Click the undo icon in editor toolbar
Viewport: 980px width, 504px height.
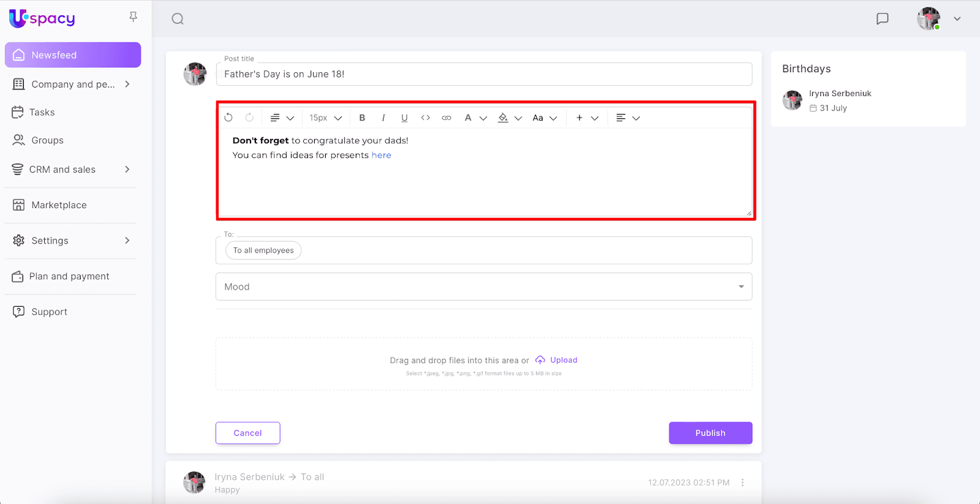coord(228,118)
